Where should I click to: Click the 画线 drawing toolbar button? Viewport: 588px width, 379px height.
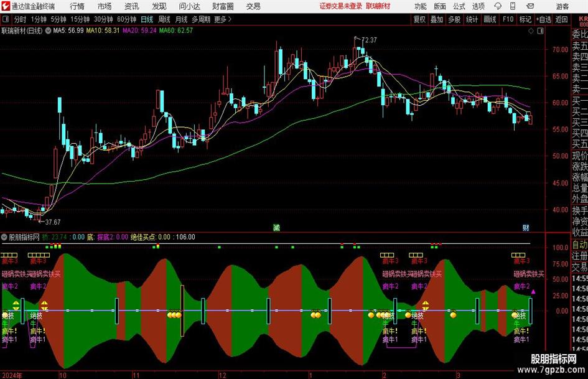click(x=490, y=19)
